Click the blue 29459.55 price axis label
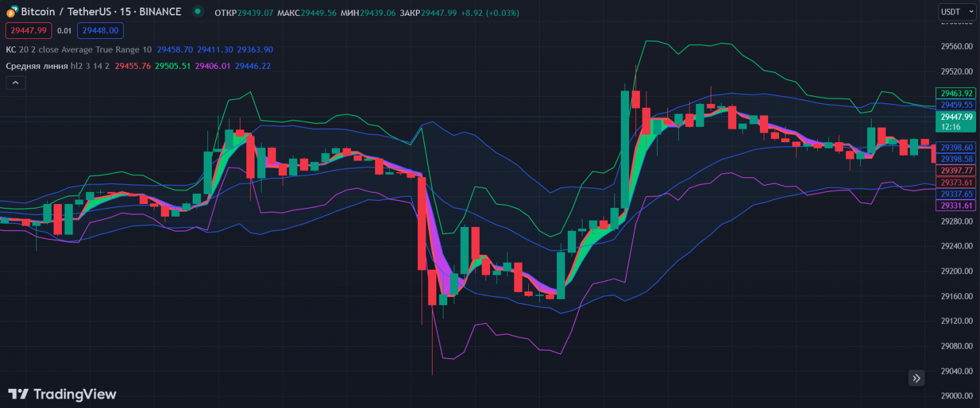This screenshot has width=980, height=408. [956, 105]
